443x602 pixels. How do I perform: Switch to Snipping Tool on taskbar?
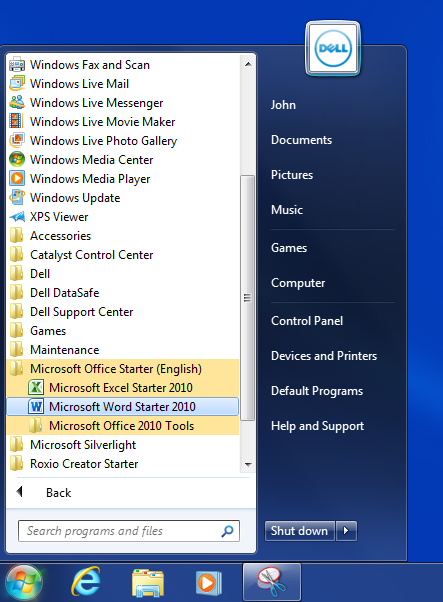pos(272,582)
